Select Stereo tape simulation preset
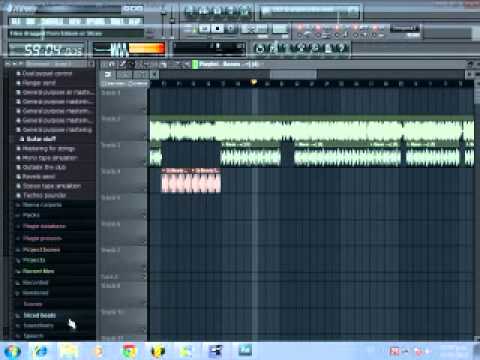 pos(52,186)
